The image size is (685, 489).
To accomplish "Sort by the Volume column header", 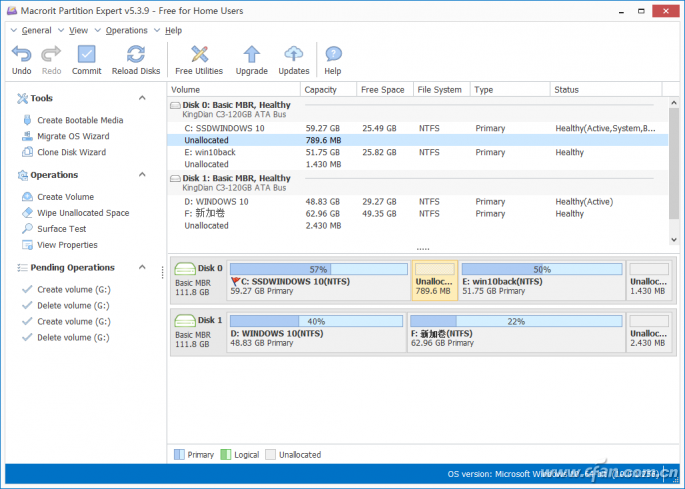I will click(x=234, y=90).
